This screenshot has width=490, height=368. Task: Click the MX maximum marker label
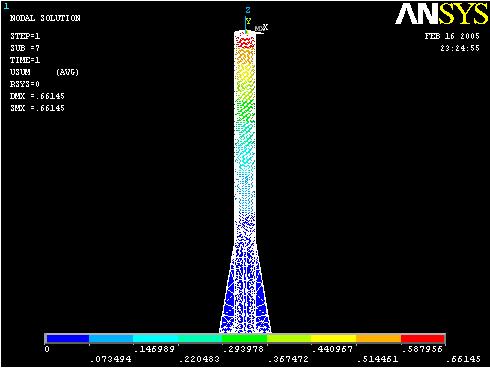point(258,29)
